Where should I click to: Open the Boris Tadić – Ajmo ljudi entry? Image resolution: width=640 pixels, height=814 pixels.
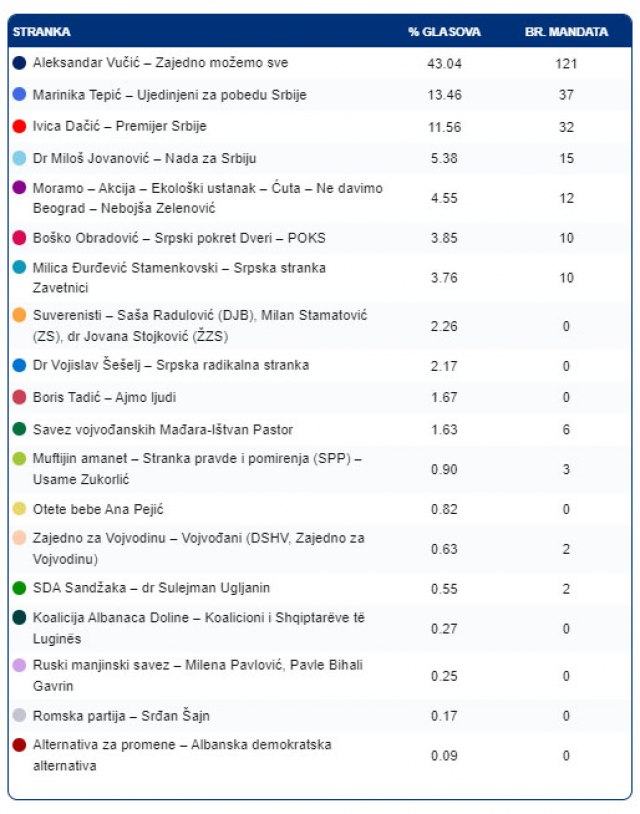(104, 397)
